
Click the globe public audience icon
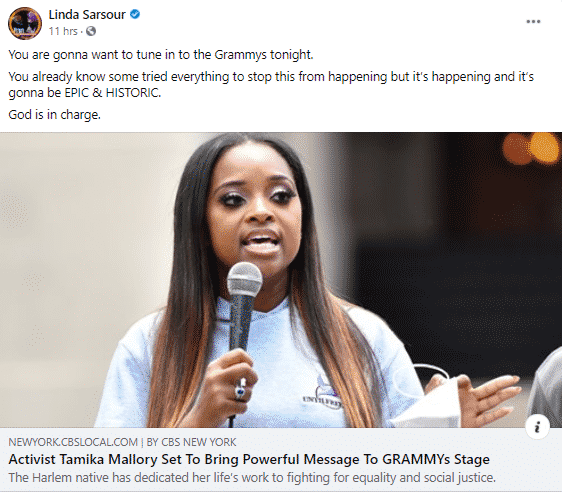tap(91, 31)
